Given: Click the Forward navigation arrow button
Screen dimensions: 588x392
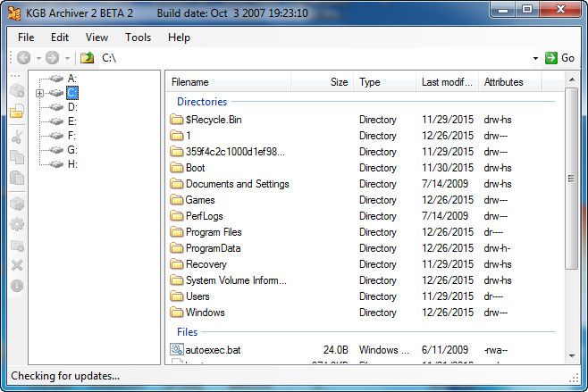Looking at the screenshot, I should 52,58.
